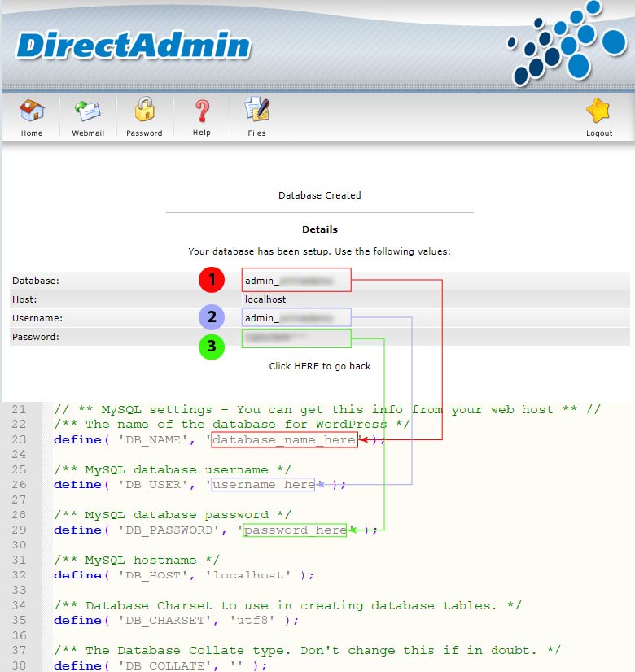635x672 pixels.
Task: Select the blurred password value
Action: pos(296,338)
